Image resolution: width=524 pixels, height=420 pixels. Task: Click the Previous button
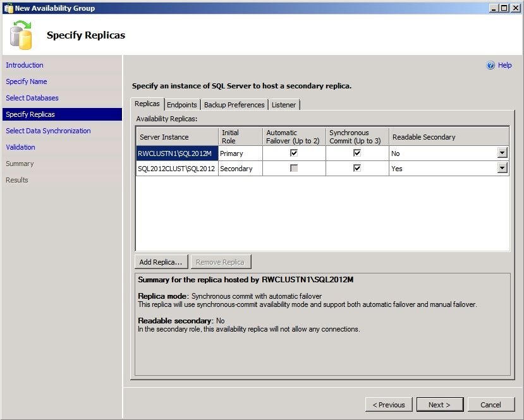(x=389, y=404)
